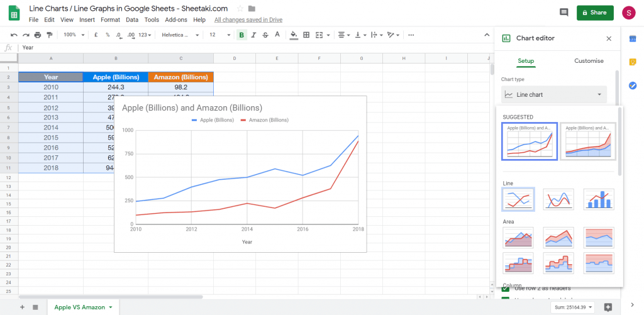Open text rotation options

pyautogui.click(x=393, y=35)
